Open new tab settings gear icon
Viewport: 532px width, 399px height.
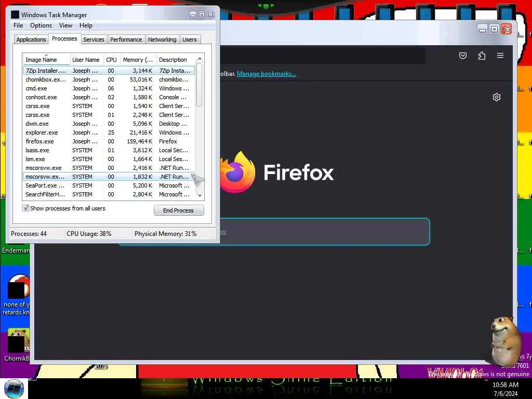tap(496, 97)
